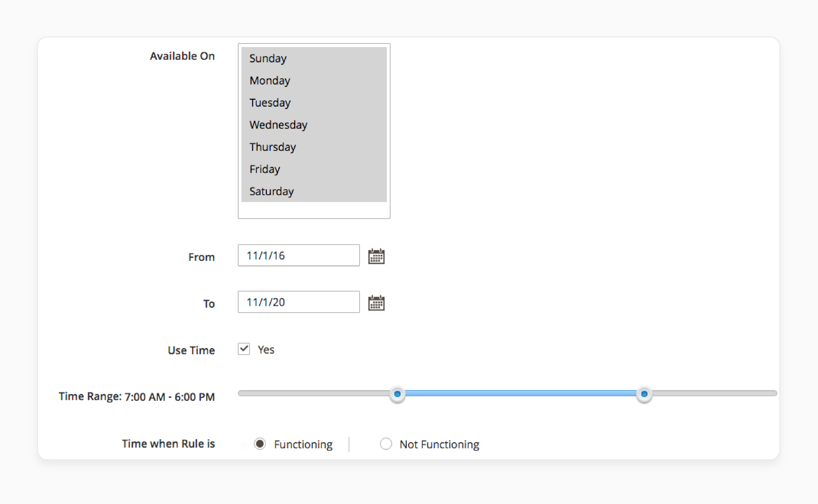Viewport: 818px width, 504px height.
Task: Click the From date input field
Action: (299, 255)
